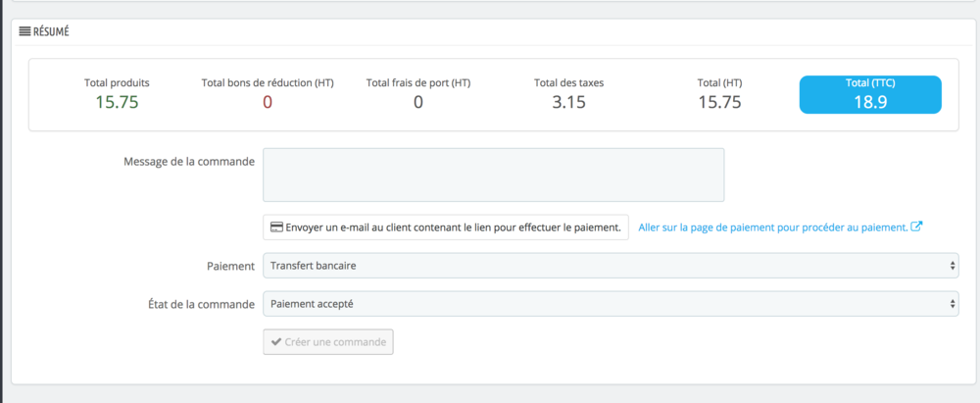
Task: Click the Créer une commande button
Action: (328, 342)
